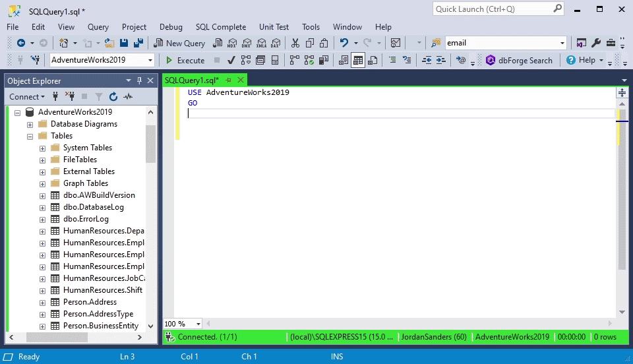The height and width of the screenshot is (364, 633).
Task: Click the New Query button
Action: click(179, 43)
